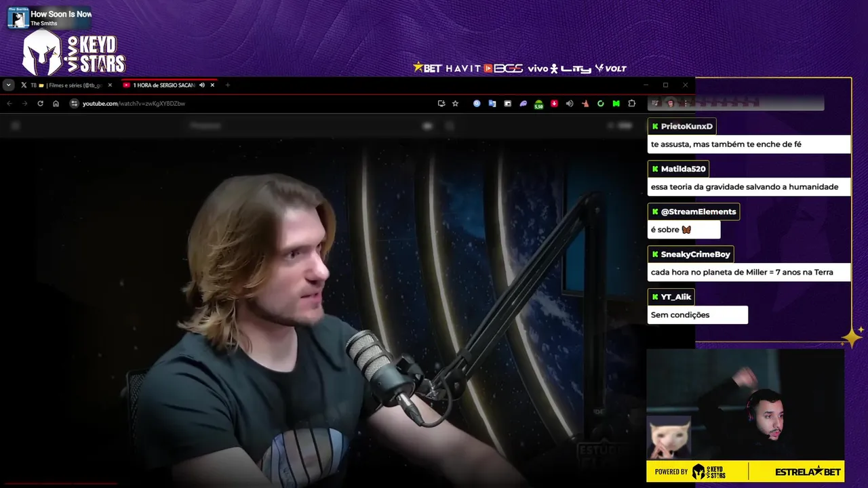This screenshot has width=868, height=488.
Task: Open the picture-in-picture extension icon
Action: [507, 104]
